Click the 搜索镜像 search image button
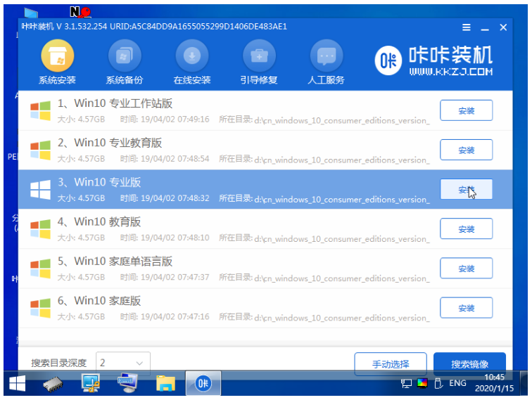This screenshot has width=532, height=400. click(x=469, y=364)
